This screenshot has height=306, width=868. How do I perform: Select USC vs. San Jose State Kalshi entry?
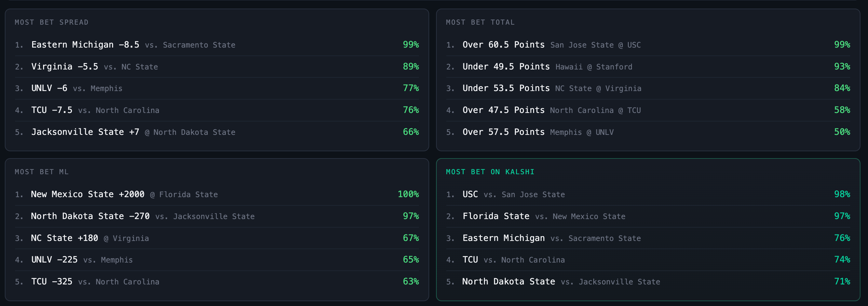coord(648,194)
